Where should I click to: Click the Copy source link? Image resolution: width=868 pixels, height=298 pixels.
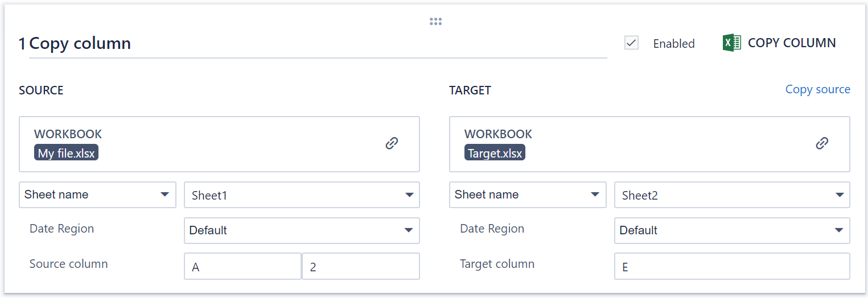pos(817,89)
